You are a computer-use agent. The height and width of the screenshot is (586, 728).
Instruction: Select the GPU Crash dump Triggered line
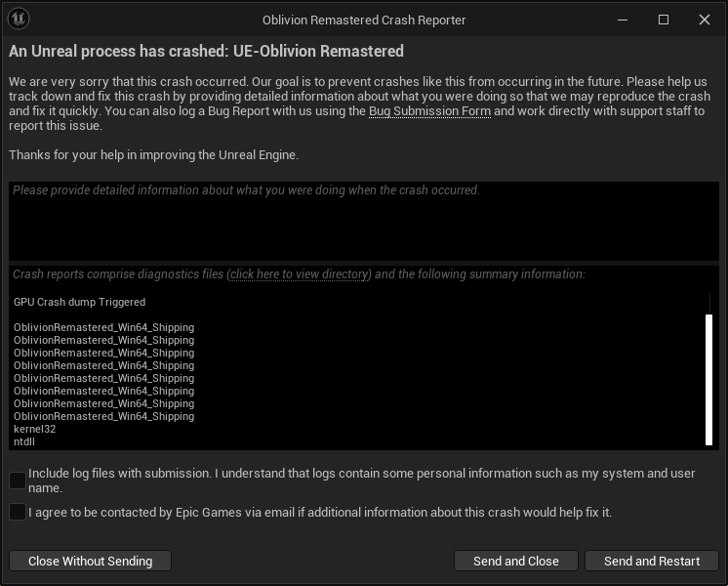coord(79,302)
